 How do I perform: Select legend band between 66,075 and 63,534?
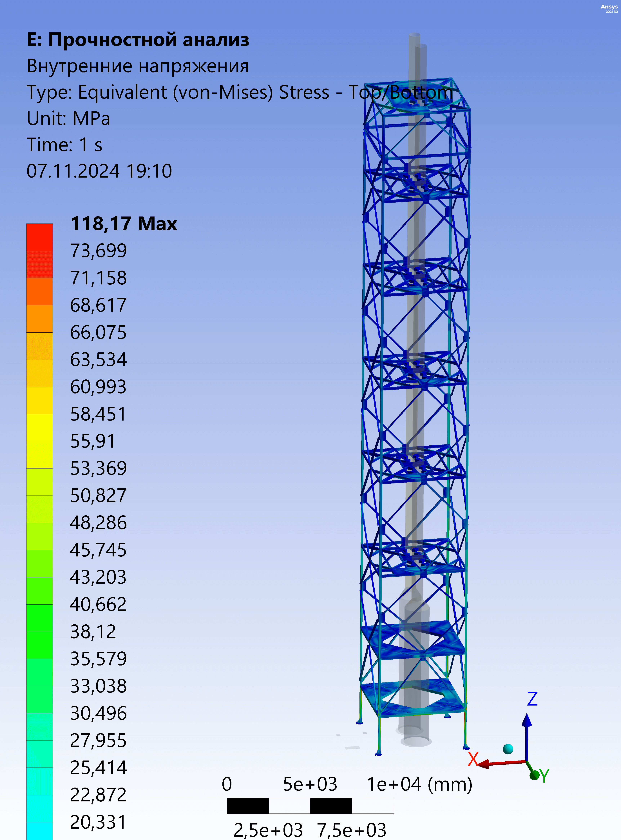point(39,346)
